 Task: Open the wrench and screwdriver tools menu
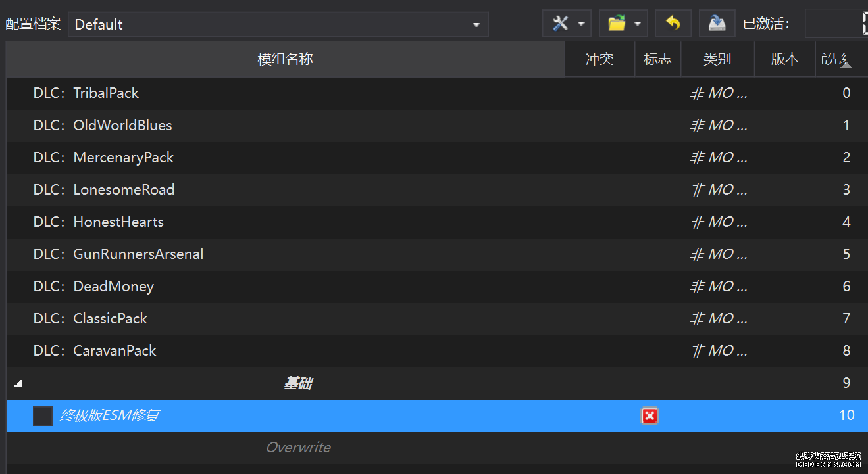[560, 24]
